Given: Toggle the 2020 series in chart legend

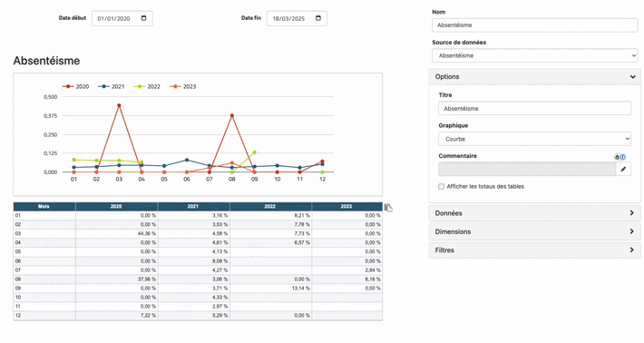Looking at the screenshot, I should tap(76, 86).
